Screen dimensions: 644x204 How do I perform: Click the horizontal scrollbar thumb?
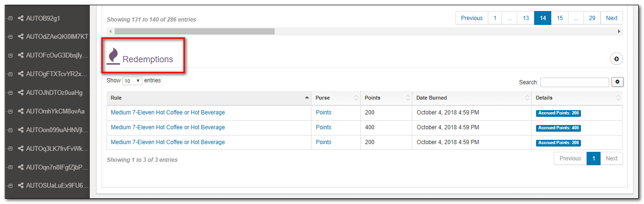tap(194, 31)
